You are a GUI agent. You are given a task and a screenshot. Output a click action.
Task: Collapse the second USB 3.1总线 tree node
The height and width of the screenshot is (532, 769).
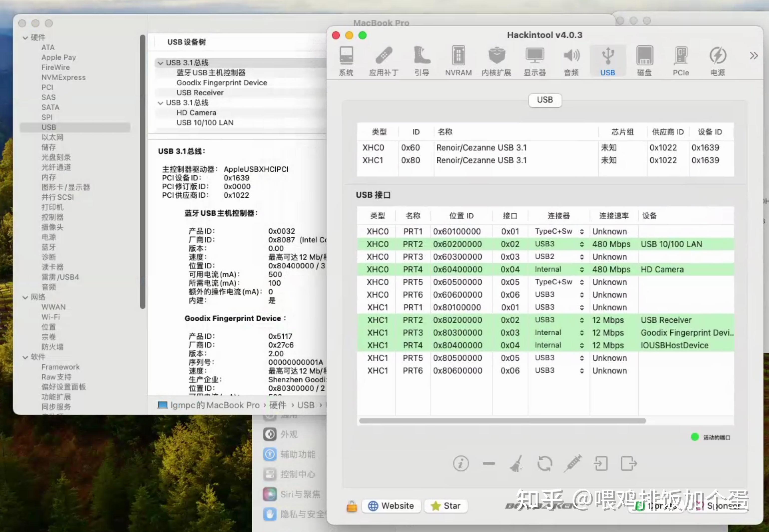click(x=160, y=103)
